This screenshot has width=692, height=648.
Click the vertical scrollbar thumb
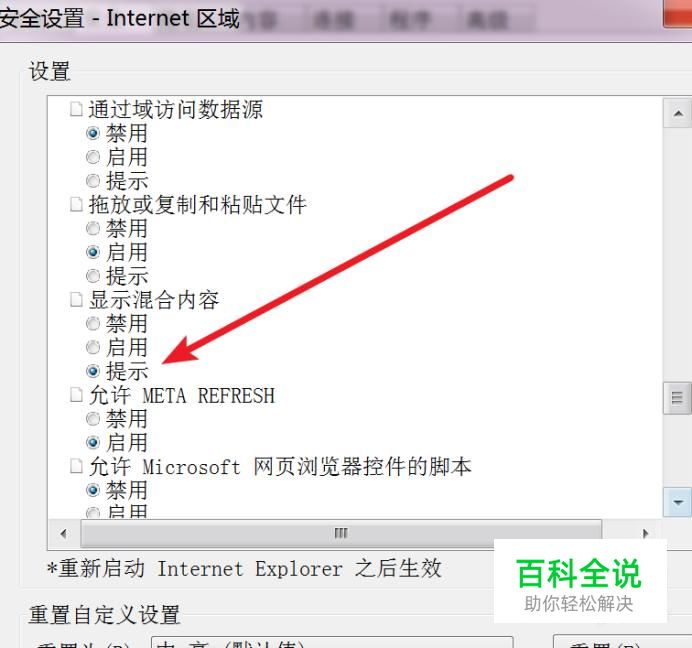(677, 398)
